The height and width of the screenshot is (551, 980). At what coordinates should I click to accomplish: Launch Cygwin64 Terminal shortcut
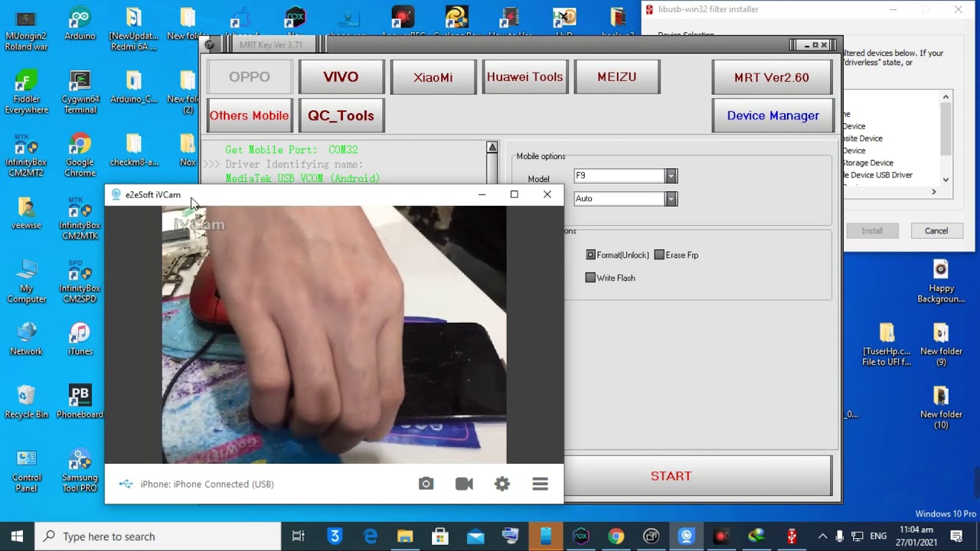(x=80, y=93)
